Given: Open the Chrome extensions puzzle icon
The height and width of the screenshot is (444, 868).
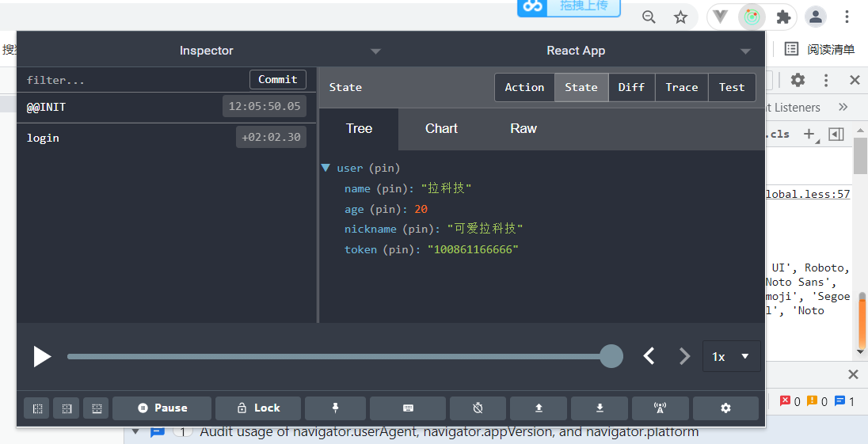Looking at the screenshot, I should coord(783,17).
